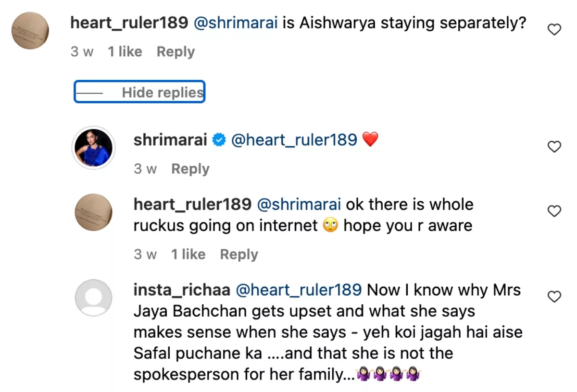577x392 pixels.
Task: Open the shrimarai username link
Action: point(170,140)
